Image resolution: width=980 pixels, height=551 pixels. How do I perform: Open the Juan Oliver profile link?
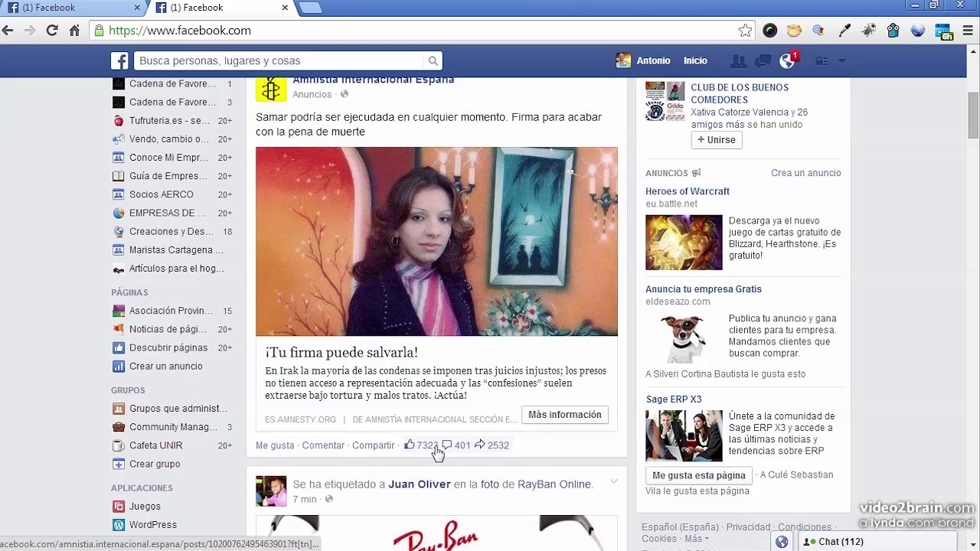point(420,484)
